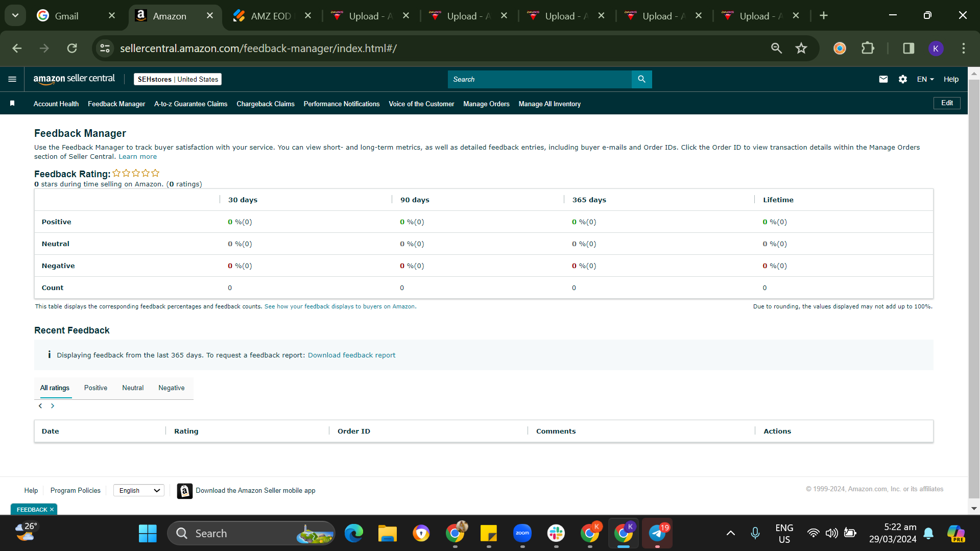Click the search magnifier button
Viewport: 980px width, 551px height.
tap(641, 79)
